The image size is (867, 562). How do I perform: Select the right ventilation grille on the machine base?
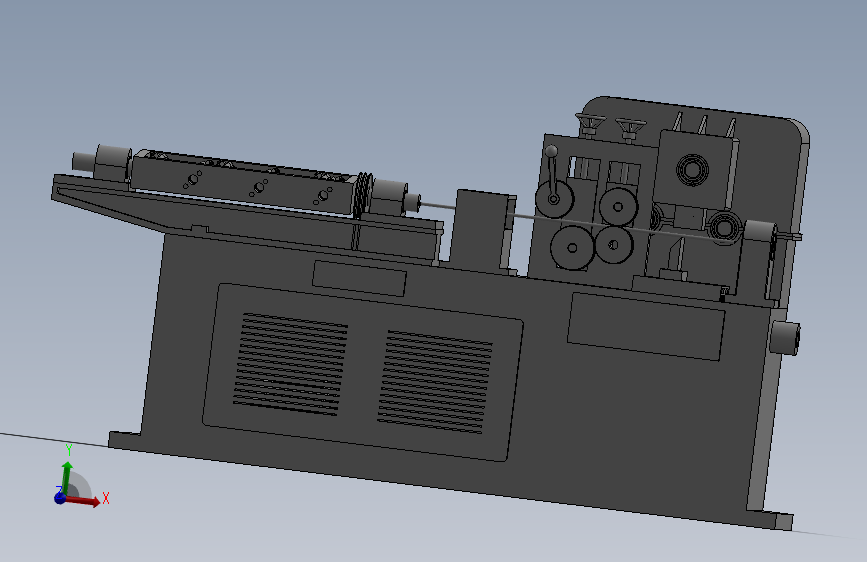pyautogui.click(x=435, y=382)
